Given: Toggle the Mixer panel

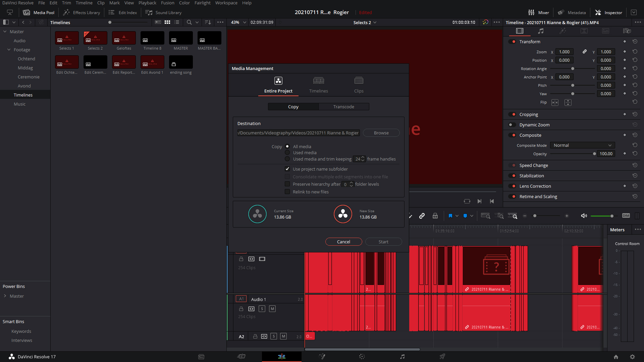Looking at the screenshot, I should point(538,12).
